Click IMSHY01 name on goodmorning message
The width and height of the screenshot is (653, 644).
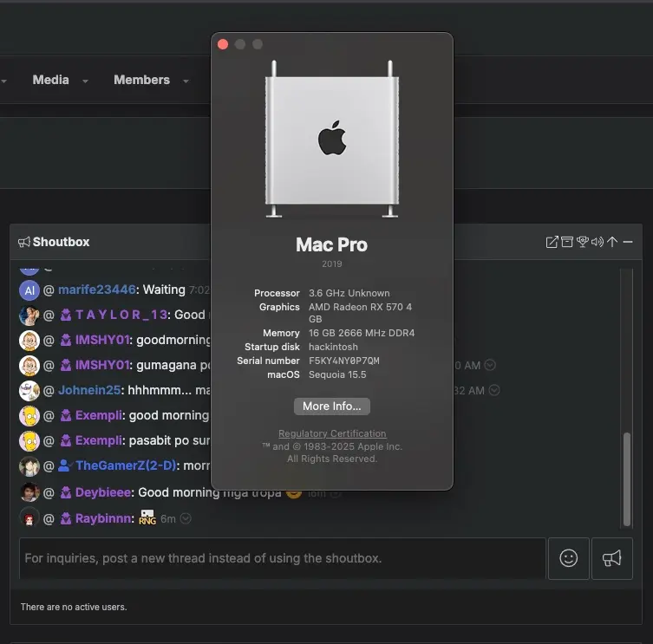coord(102,340)
